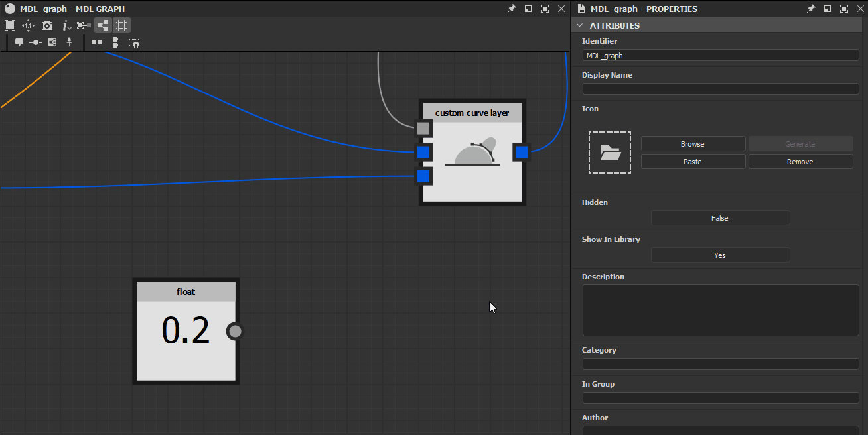Click the camera graph screenshot icon
This screenshot has width=868, height=435.
(47, 25)
